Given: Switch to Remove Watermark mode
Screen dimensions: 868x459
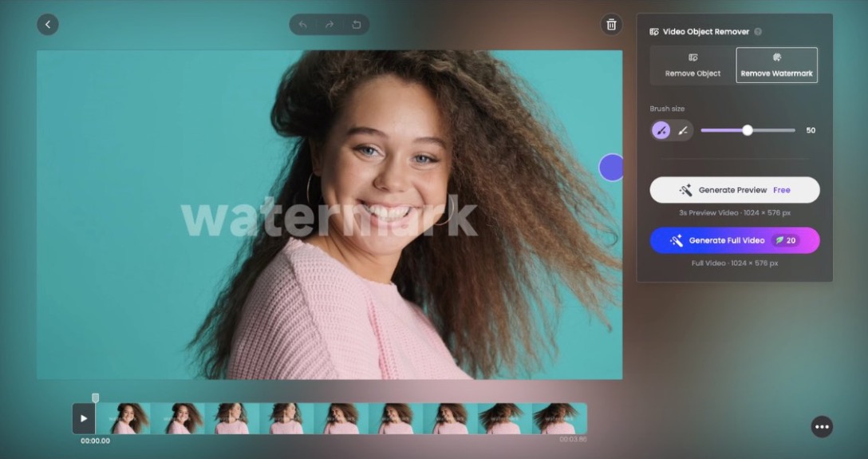Looking at the screenshot, I should (x=777, y=65).
